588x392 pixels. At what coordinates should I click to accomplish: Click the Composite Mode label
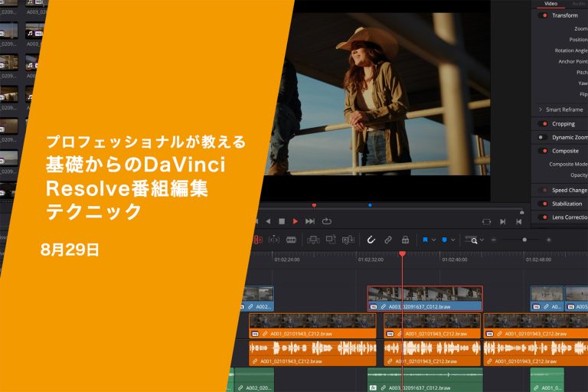[x=568, y=164]
